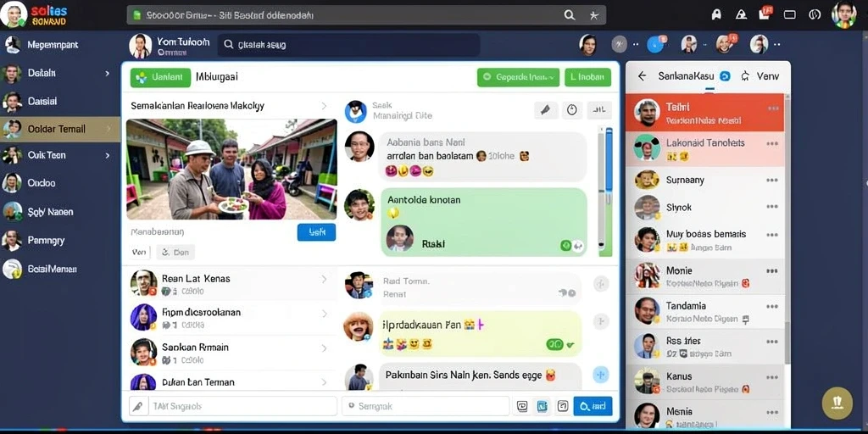
Task: Click the blue round icon after SenlanaKasu
Action: pos(724,76)
